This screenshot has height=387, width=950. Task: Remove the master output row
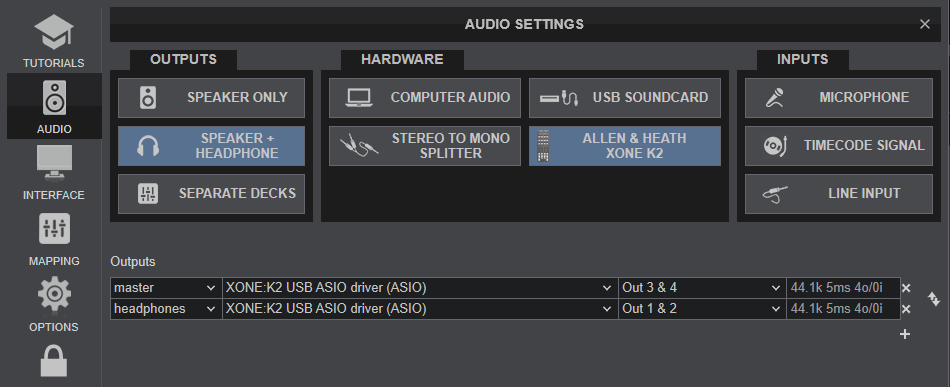(x=906, y=288)
